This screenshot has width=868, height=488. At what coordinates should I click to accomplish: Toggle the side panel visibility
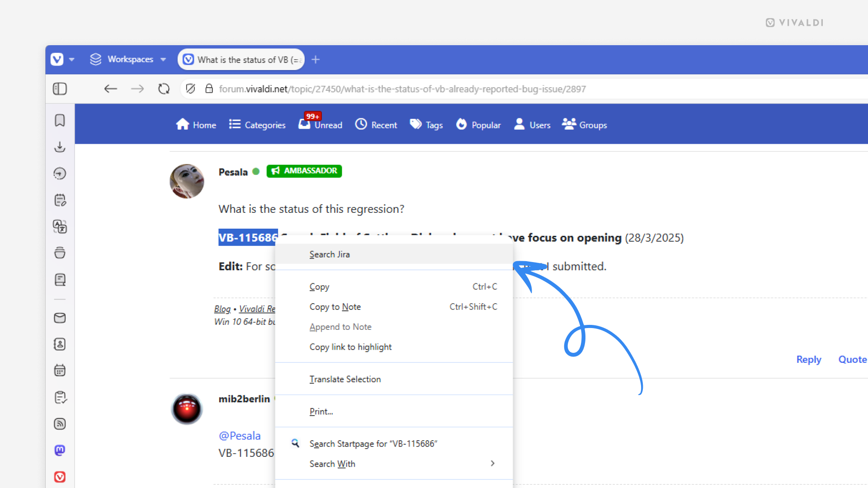point(60,89)
